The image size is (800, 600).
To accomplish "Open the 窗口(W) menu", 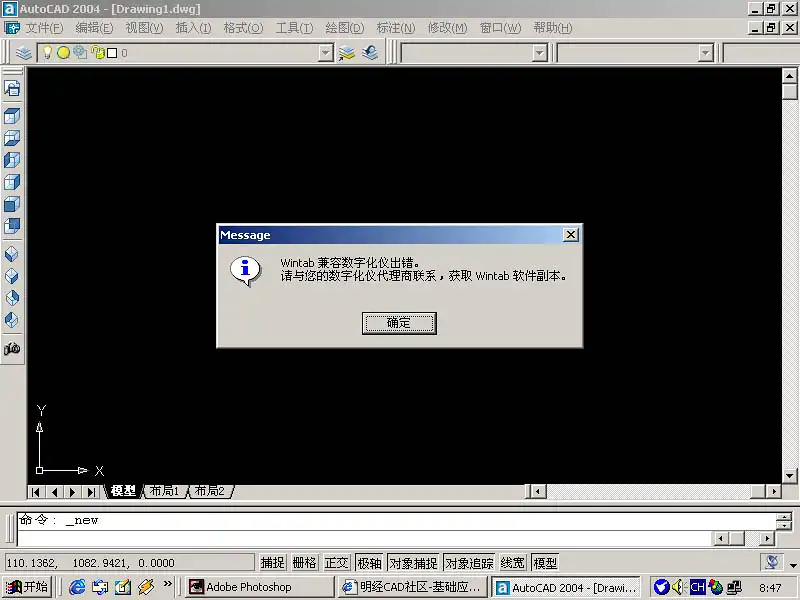I will coord(500,28).
